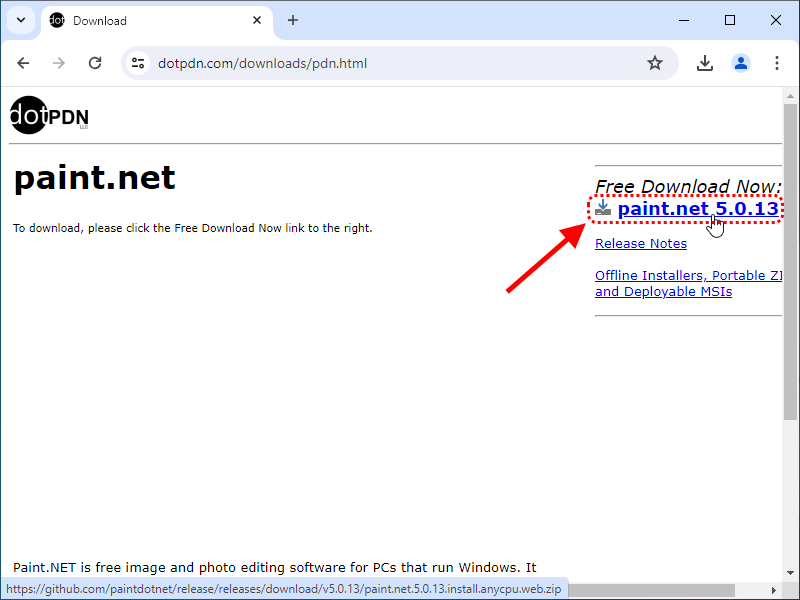Screen dimensions: 800x600
Task: Click the dotPDN logo
Action: pyautogui.click(x=49, y=115)
